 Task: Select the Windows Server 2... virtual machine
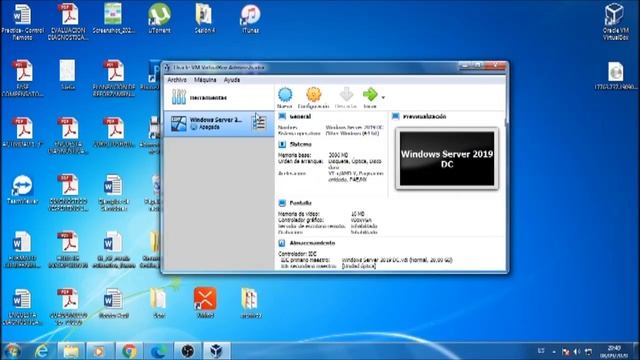coord(219,123)
